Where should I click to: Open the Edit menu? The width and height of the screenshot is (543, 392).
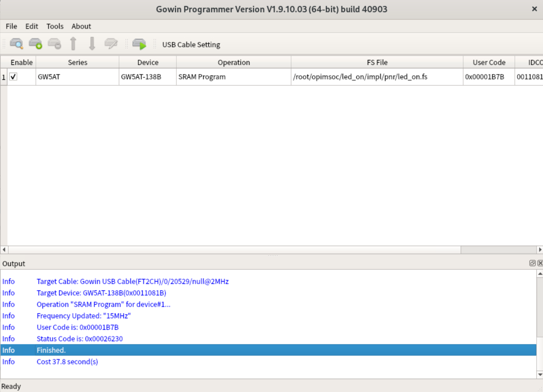pyautogui.click(x=32, y=26)
